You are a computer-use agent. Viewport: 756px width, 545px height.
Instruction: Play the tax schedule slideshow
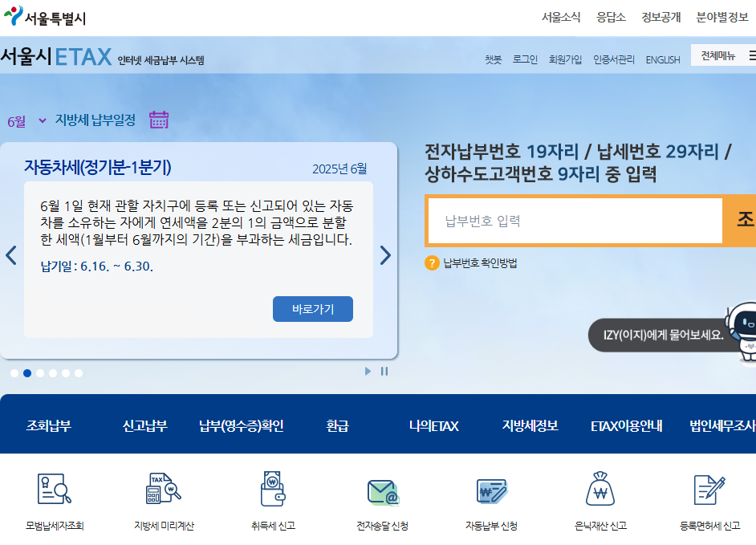368,371
